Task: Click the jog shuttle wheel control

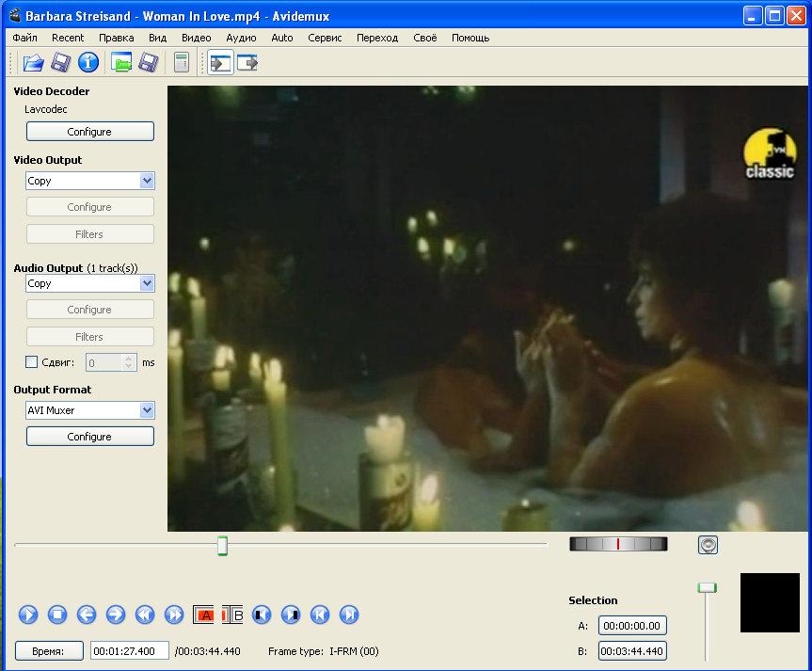Action: 618,544
